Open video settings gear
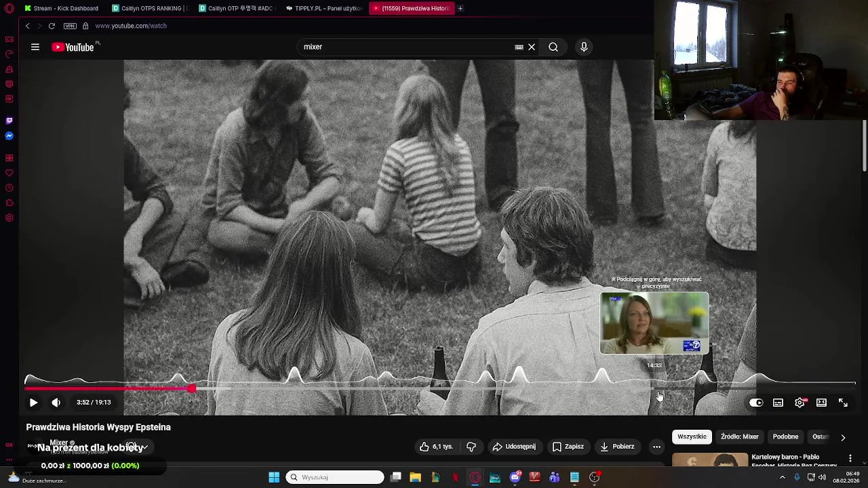 [x=800, y=403]
